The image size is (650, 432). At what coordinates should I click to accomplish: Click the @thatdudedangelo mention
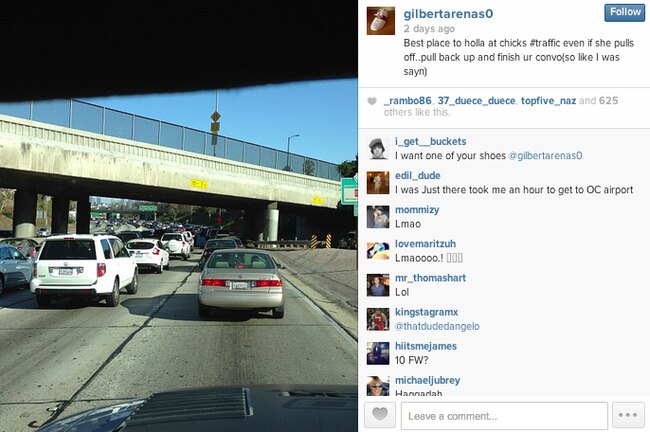[437, 327]
